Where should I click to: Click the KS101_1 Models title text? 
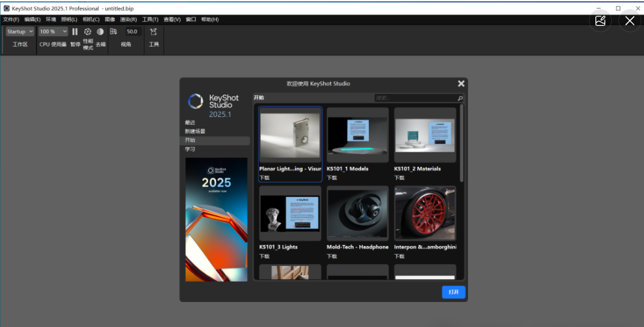[347, 169]
